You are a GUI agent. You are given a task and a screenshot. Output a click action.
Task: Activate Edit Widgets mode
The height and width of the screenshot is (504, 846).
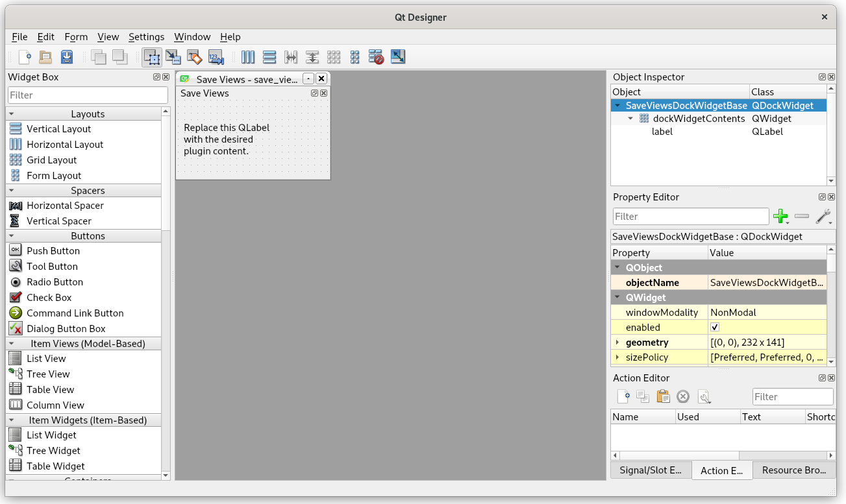(x=152, y=57)
